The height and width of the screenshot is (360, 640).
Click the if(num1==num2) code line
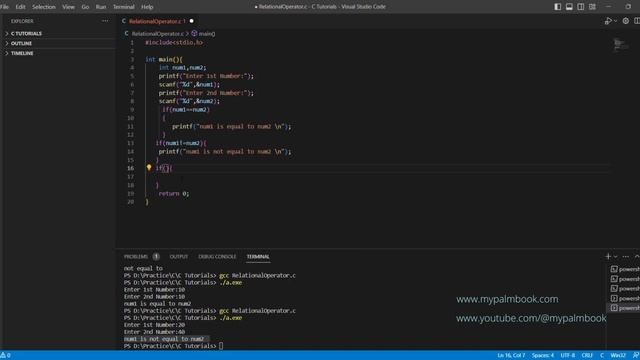[x=186, y=109]
